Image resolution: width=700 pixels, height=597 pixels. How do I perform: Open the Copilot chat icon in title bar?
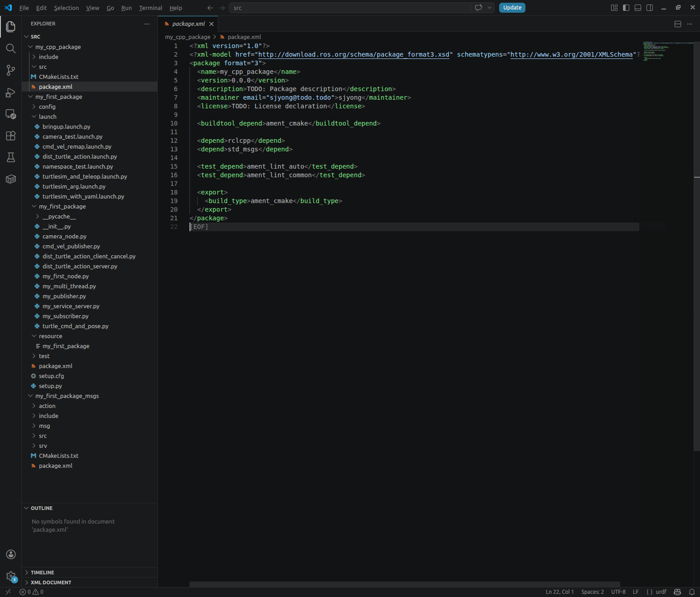(x=478, y=8)
